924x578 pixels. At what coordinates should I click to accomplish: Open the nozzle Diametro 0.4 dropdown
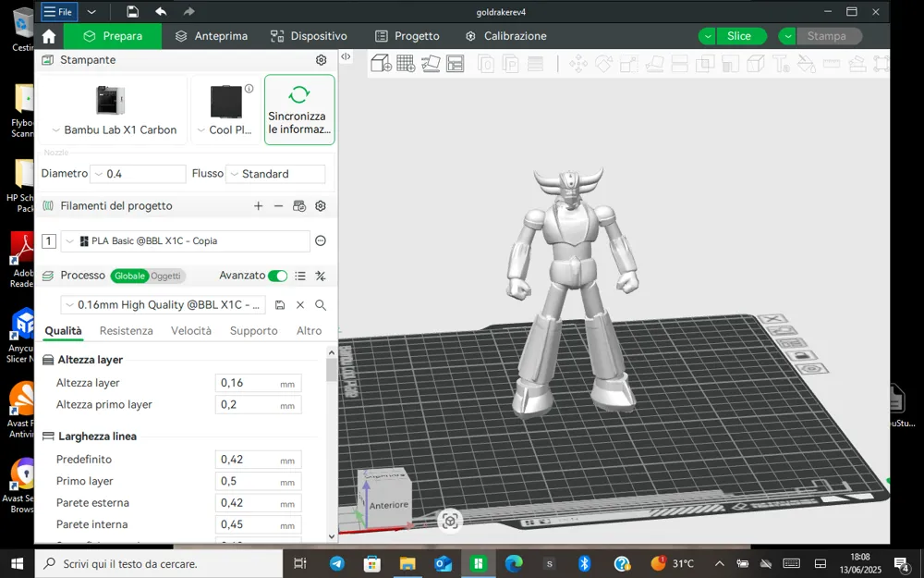pos(138,174)
